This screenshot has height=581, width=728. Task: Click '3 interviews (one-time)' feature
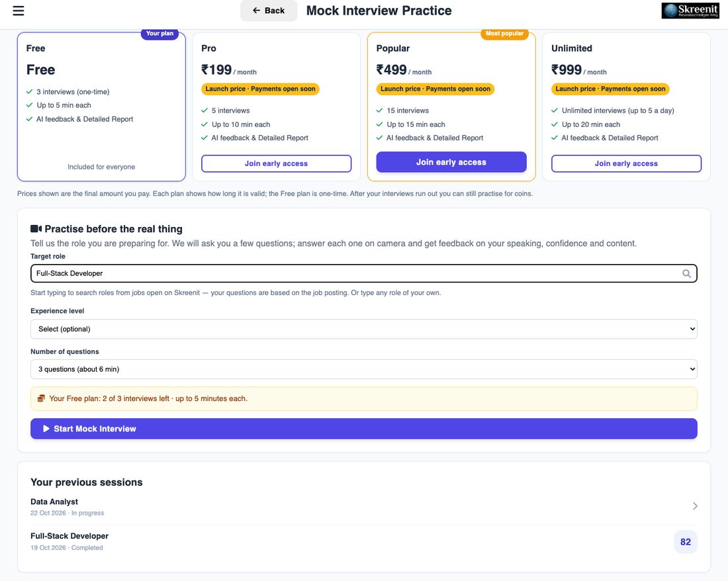pos(73,92)
